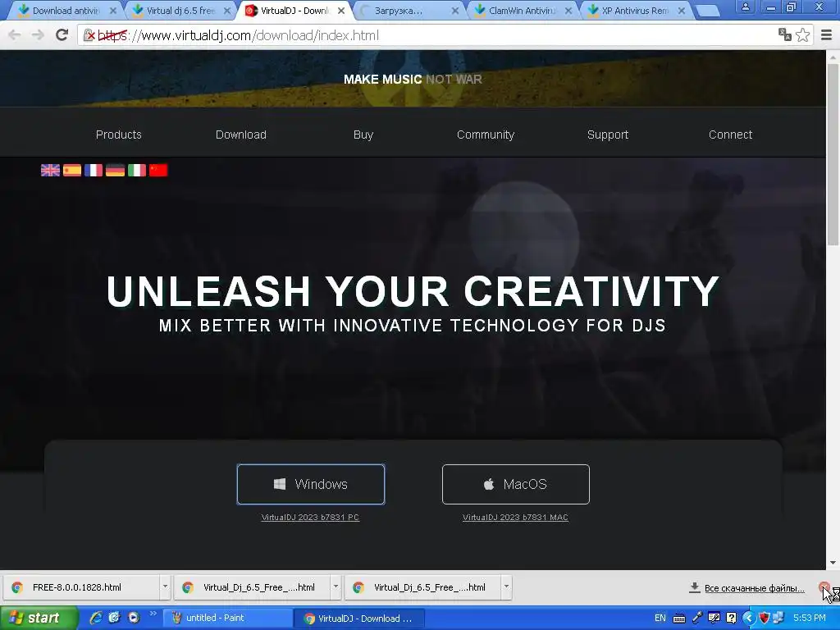
Task: Switch site language to English via UK flag
Action: point(50,171)
